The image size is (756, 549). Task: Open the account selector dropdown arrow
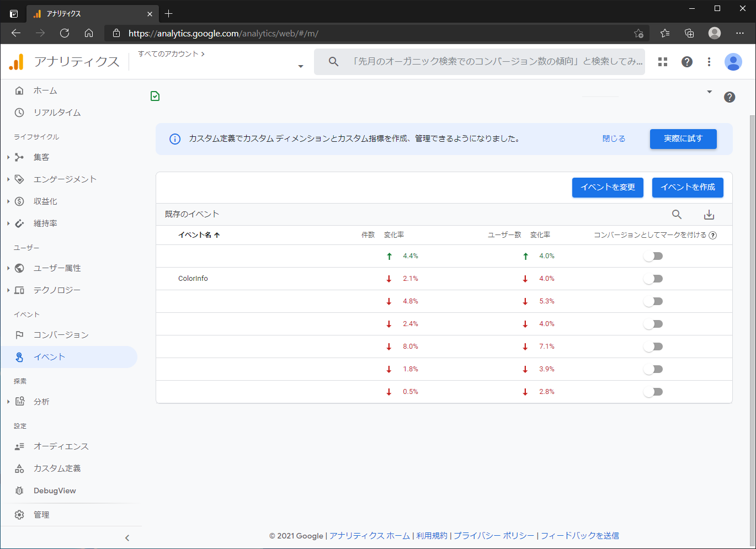pyautogui.click(x=301, y=66)
